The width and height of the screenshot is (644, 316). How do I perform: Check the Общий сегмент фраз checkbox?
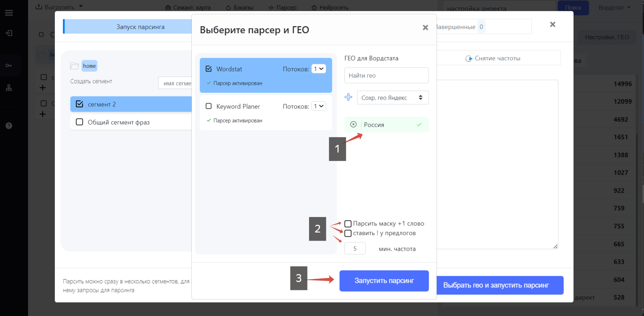[x=80, y=122]
